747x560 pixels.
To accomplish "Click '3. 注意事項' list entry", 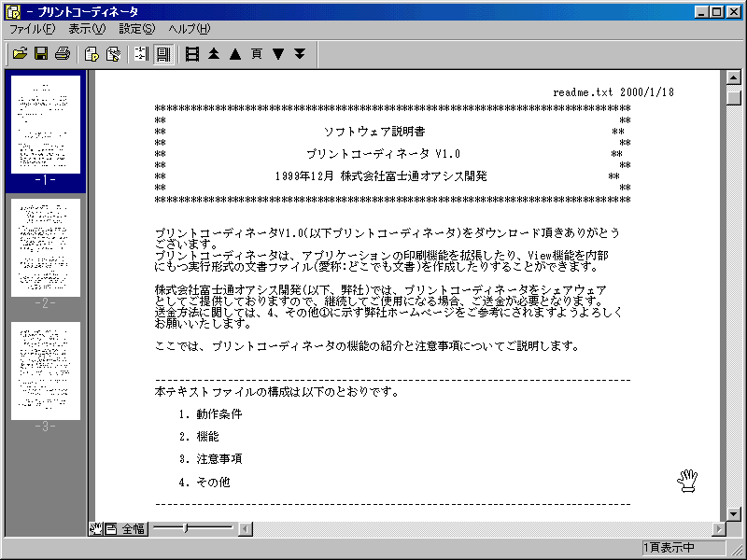I will pos(211,458).
